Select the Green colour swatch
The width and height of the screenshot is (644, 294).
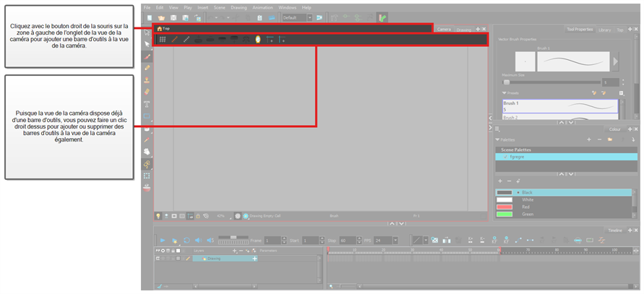(505, 215)
